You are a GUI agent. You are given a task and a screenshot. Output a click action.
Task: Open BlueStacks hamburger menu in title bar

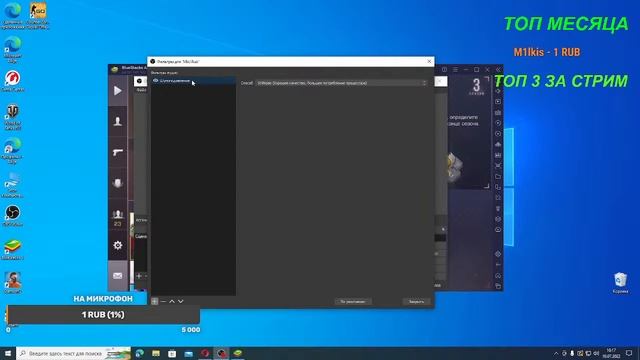click(455, 70)
